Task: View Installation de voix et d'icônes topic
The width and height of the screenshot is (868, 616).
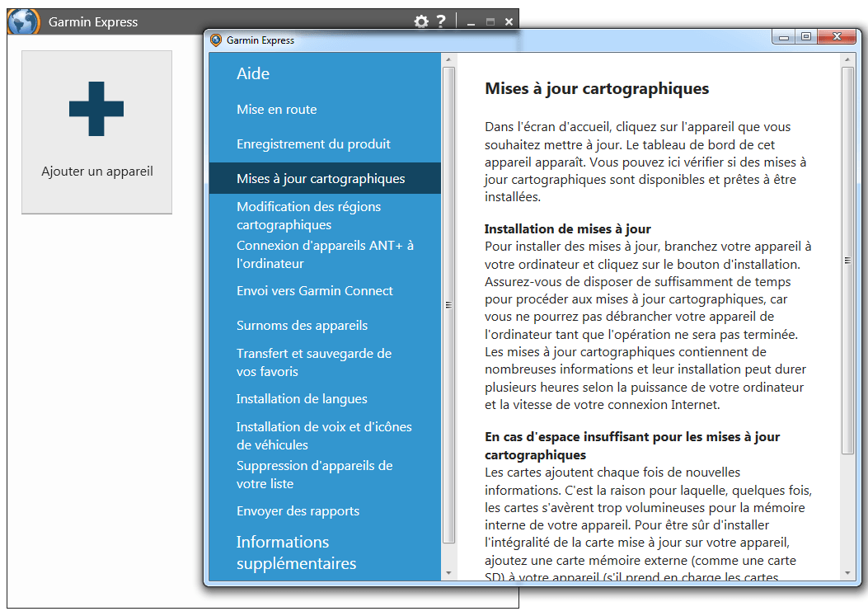Action: click(x=324, y=435)
